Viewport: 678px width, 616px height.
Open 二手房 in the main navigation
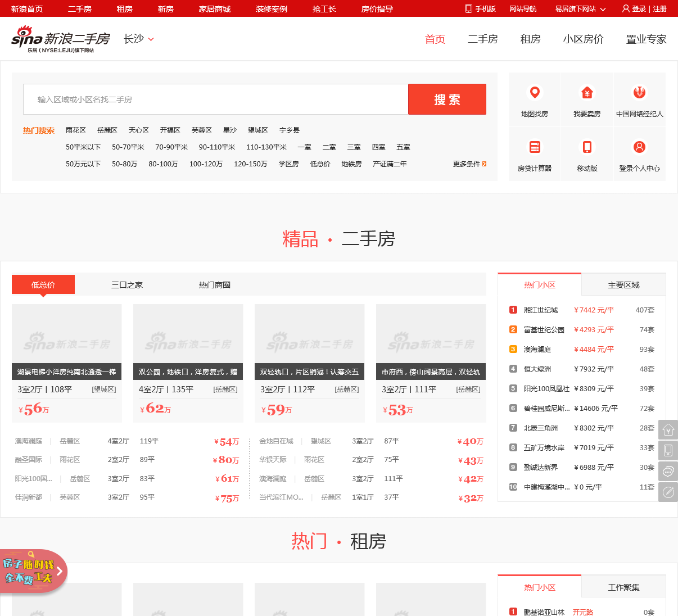click(x=483, y=39)
